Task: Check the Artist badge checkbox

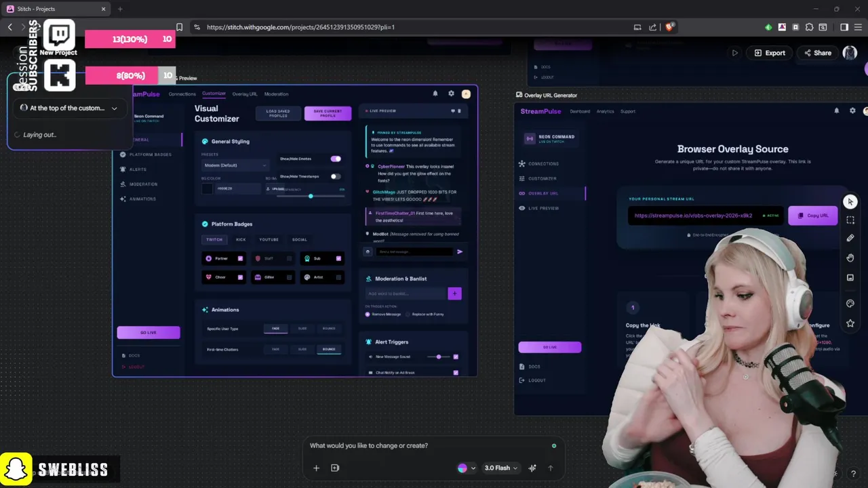Action: pyautogui.click(x=339, y=277)
